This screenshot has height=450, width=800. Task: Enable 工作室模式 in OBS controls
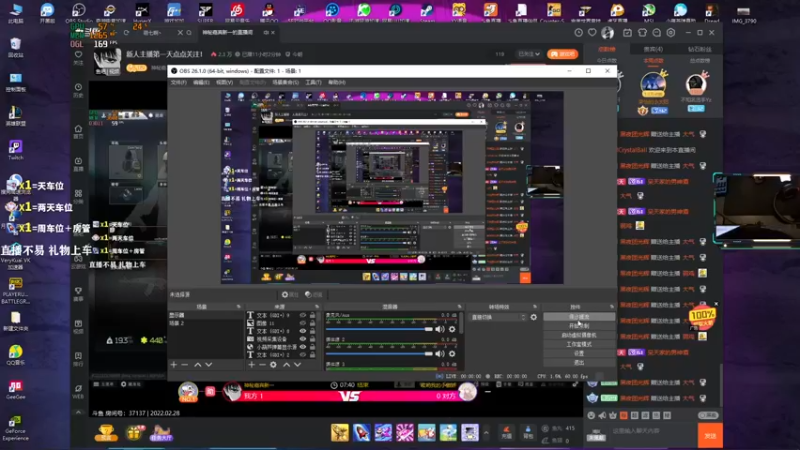579,344
